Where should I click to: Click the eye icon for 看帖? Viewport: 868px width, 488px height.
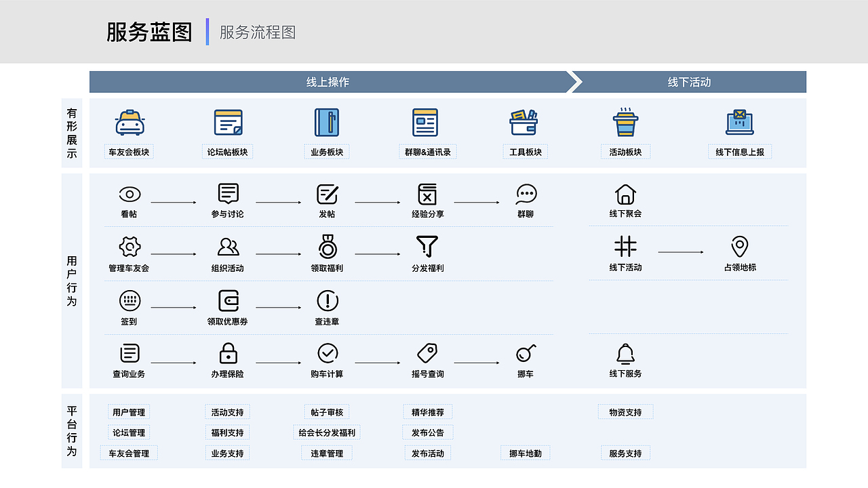[x=130, y=195]
